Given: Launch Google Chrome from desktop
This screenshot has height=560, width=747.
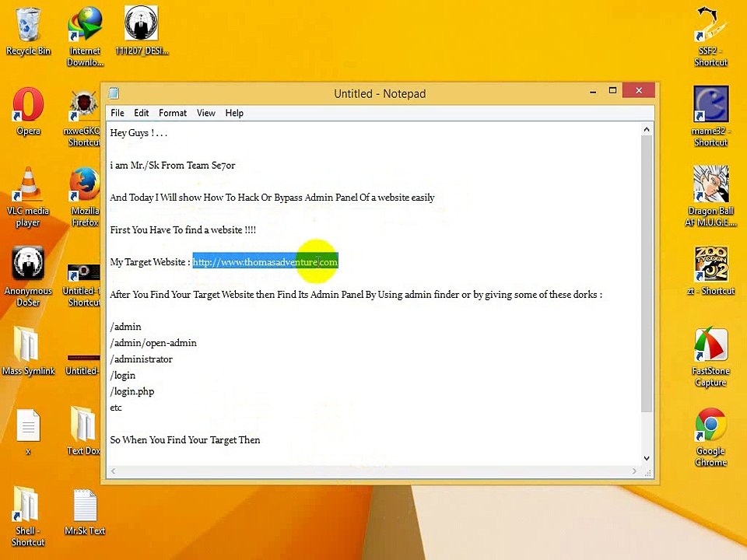Looking at the screenshot, I should point(710,437).
